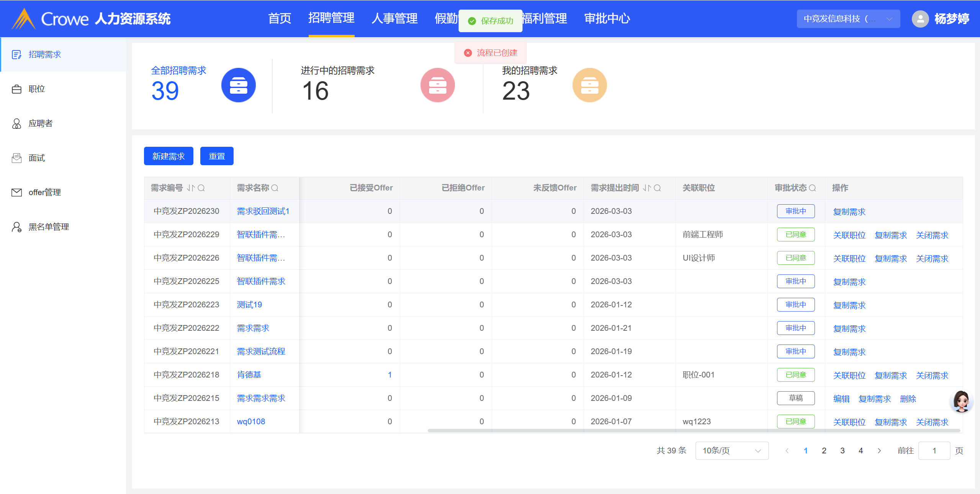Click the 前往 page number input field
This screenshot has height=494, width=980.
tap(934, 451)
